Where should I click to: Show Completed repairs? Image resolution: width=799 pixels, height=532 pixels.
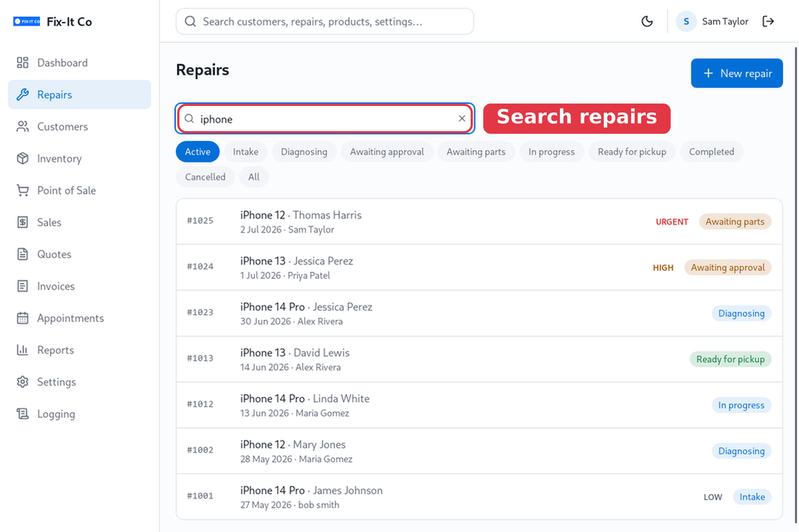tap(711, 152)
